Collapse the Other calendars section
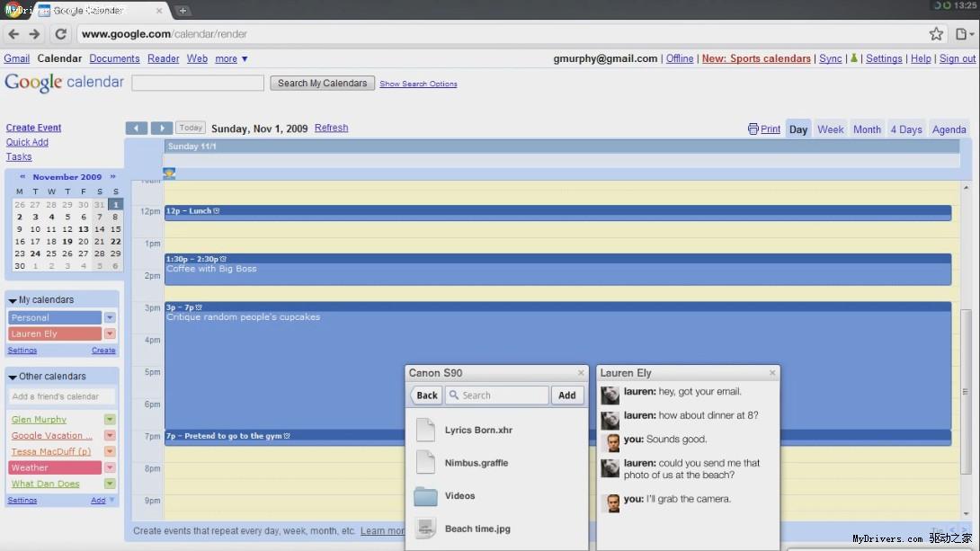The height and width of the screenshot is (551, 980). click(13, 377)
